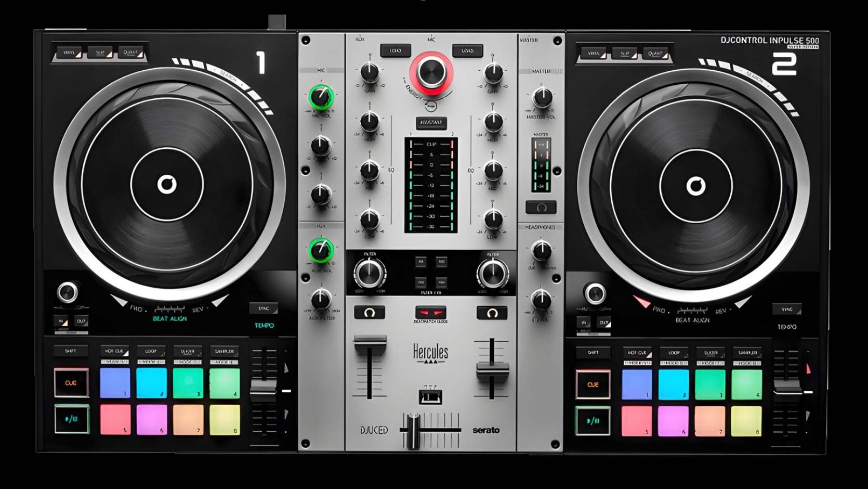The image size is (868, 489).
Task: Click the red Beatmatch Guide arrows button
Action: coord(430,313)
